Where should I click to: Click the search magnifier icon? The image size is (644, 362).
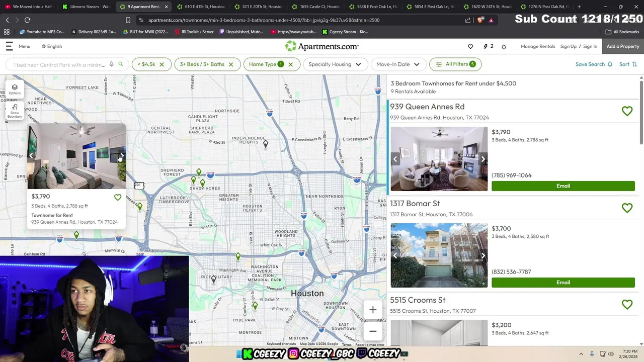(x=120, y=64)
